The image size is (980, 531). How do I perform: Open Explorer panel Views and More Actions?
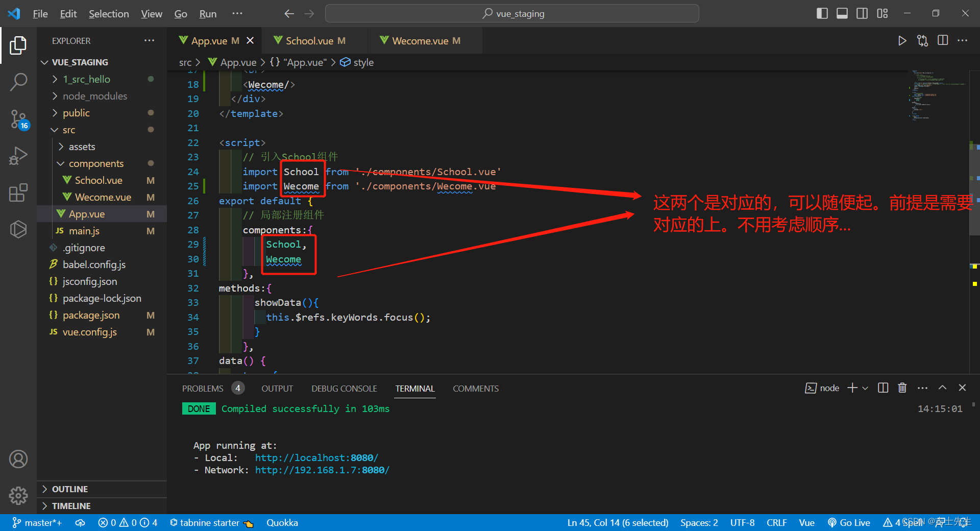[149, 40]
